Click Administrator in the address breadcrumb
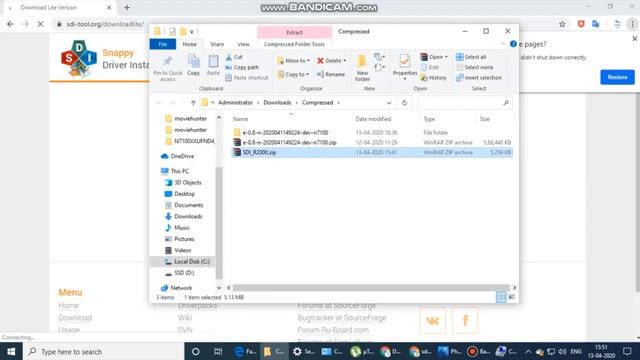 (x=235, y=102)
